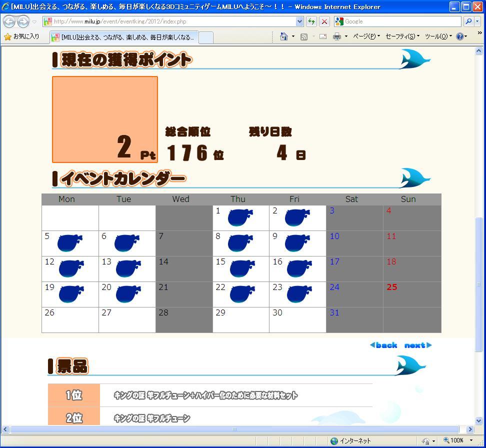Click the pufferfish stamp on day 23
486x448 pixels.
[299, 294]
